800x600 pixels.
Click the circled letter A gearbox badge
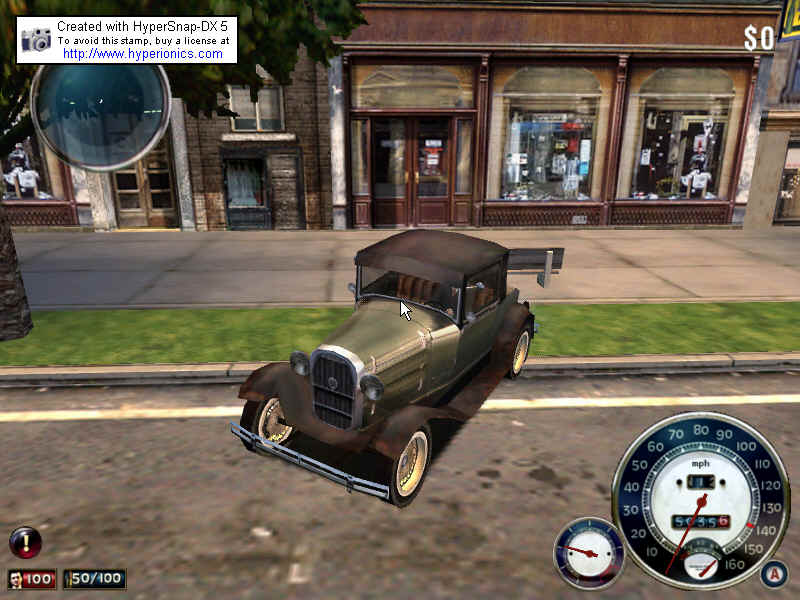coord(774,574)
